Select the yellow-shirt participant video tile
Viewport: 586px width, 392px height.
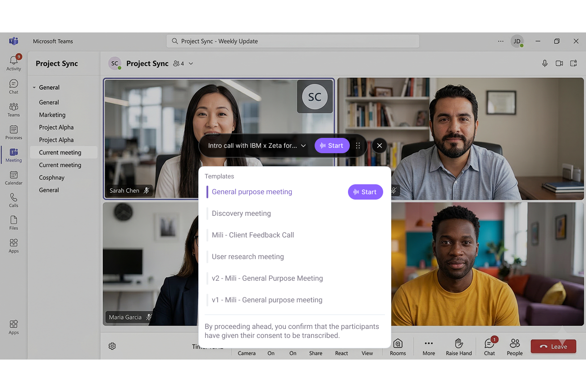(x=487, y=264)
